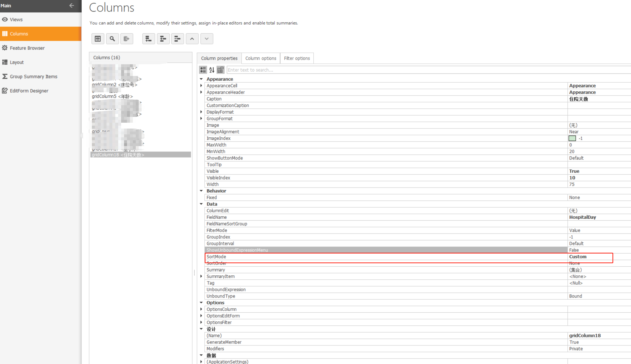Click the GroupInterval value Default

(x=576, y=243)
